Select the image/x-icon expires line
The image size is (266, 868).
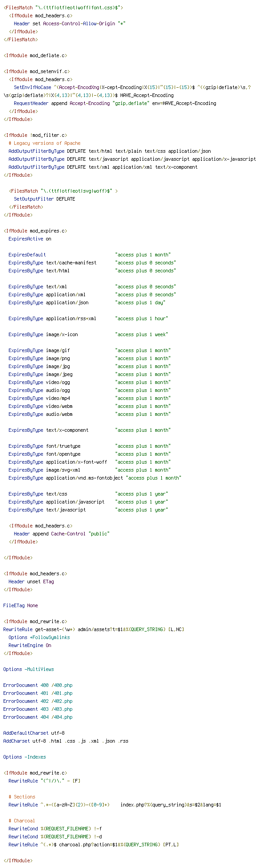coord(88,334)
